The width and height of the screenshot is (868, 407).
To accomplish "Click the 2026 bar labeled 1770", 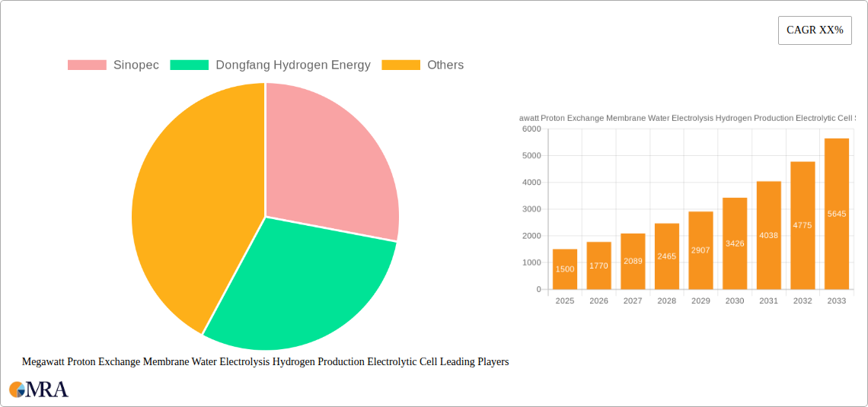I will click(599, 266).
